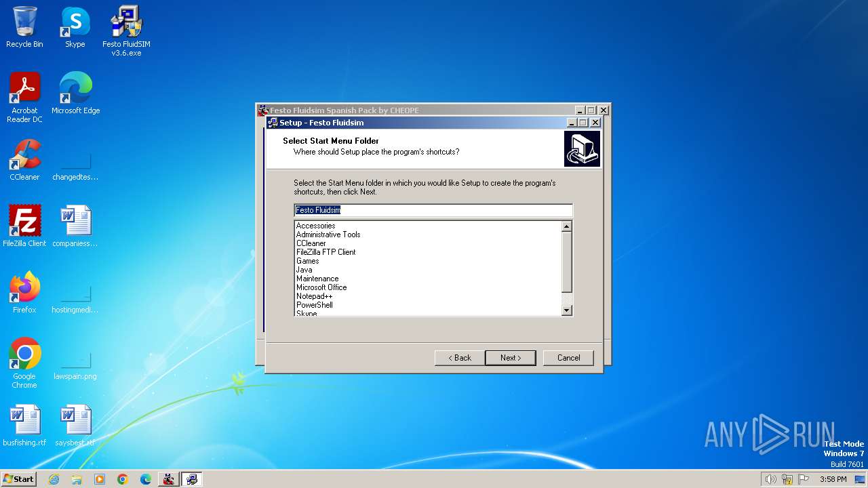Close the Festo Fluidsim Spanish Pack window
Screen dimensions: 868x488
604,110
